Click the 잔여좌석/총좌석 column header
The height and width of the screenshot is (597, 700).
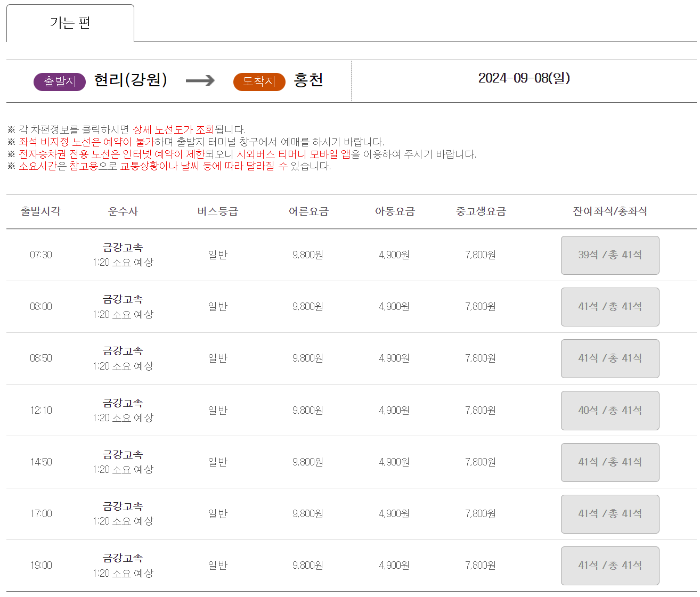tap(610, 211)
